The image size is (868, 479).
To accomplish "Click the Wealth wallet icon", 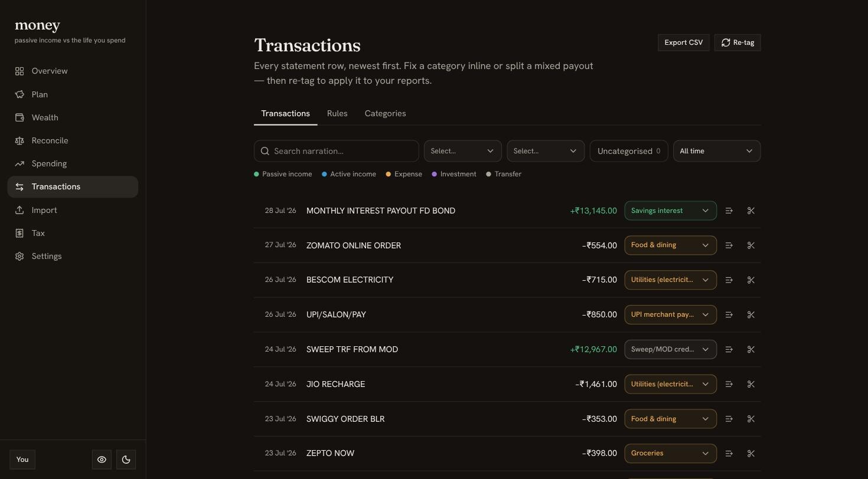I will pyautogui.click(x=19, y=117).
